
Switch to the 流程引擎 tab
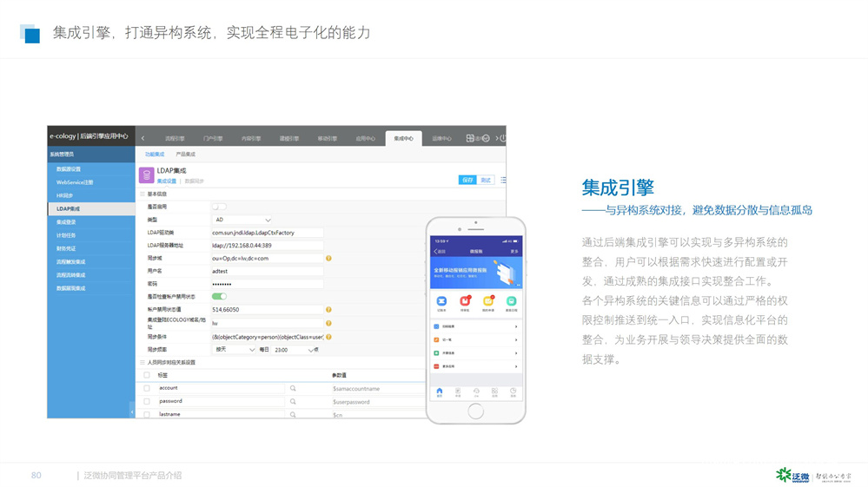pos(175,139)
